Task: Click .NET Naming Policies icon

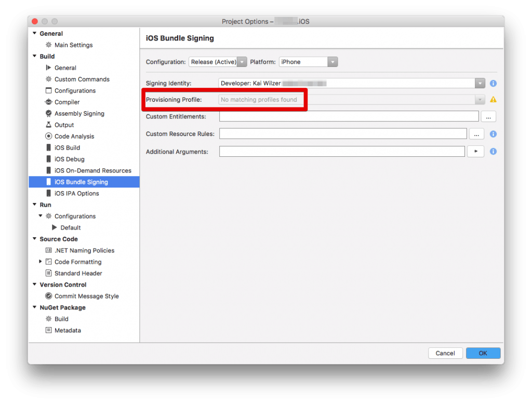Action: tap(48, 250)
